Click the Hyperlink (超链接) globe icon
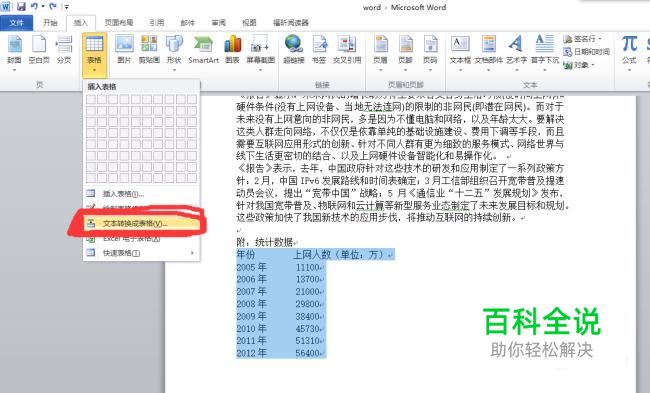Image resolution: width=650 pixels, height=393 pixels. click(293, 44)
